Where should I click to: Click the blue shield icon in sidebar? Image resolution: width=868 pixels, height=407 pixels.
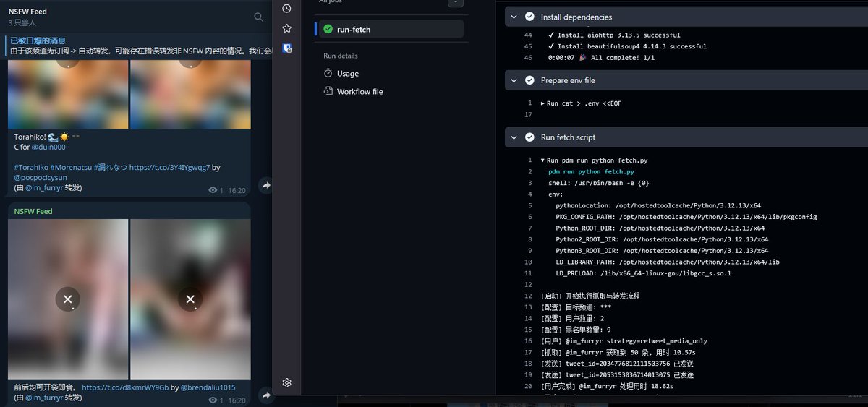tap(286, 48)
